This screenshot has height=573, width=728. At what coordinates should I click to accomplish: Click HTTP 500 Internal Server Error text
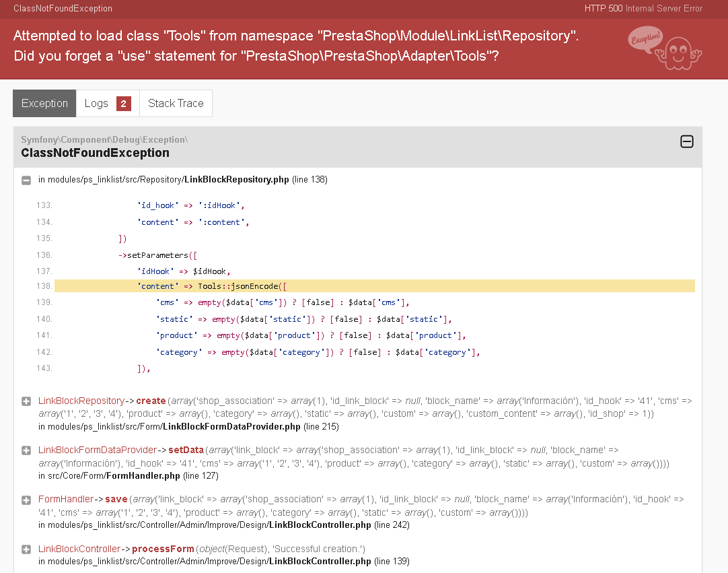pos(643,8)
